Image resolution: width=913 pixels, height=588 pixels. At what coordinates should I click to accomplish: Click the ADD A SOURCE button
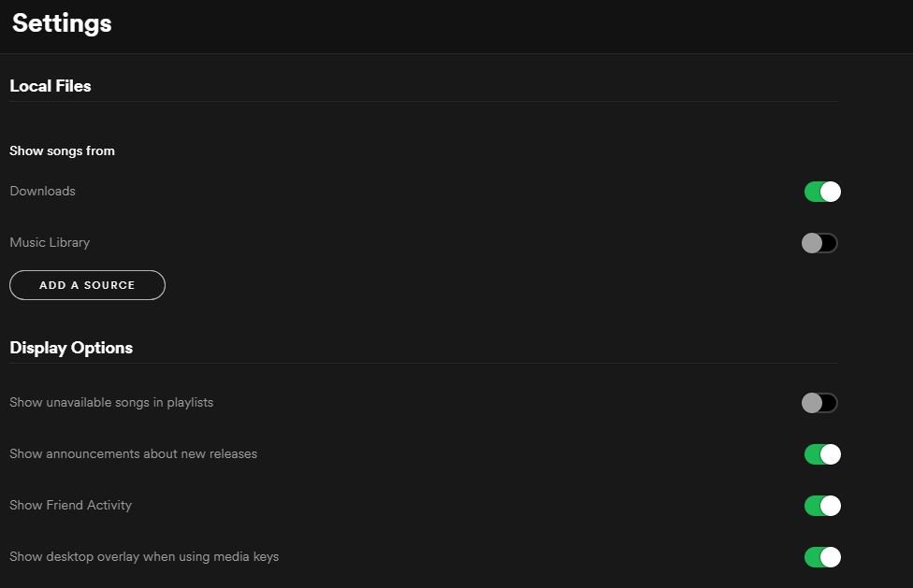(x=87, y=285)
